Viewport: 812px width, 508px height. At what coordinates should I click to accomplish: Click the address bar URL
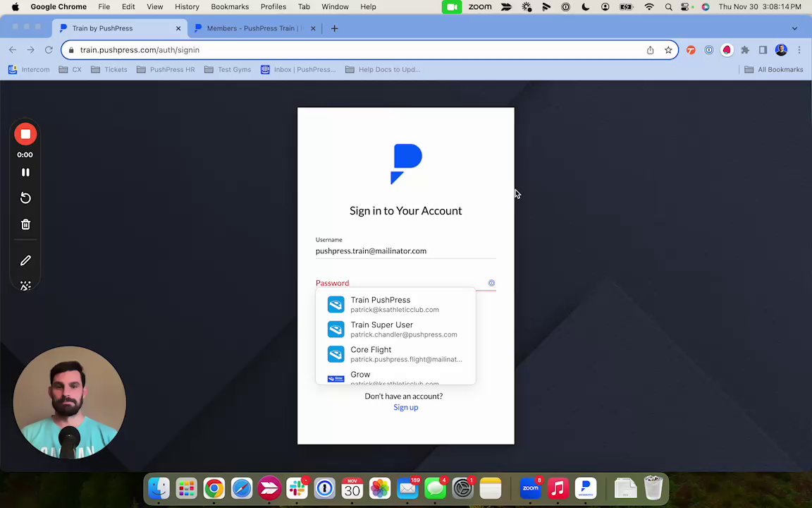tap(140, 50)
